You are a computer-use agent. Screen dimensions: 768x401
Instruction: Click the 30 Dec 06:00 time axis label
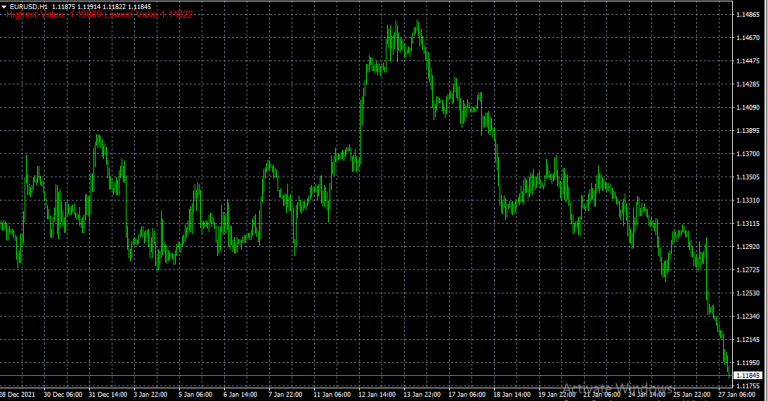pos(63,395)
